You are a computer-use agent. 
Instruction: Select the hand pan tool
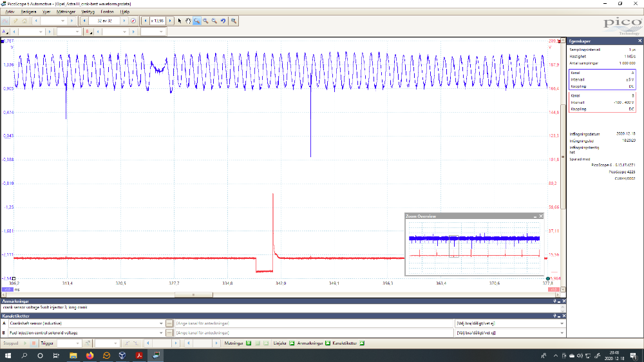tap(188, 21)
